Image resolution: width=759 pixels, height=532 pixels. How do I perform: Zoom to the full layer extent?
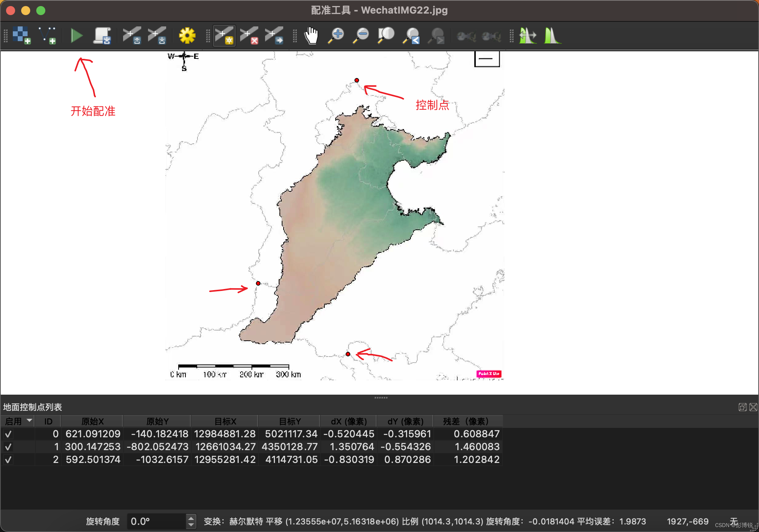(386, 35)
